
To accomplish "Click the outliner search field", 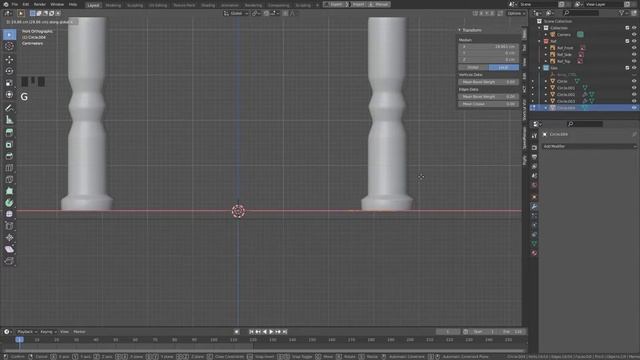I will coord(580,13).
